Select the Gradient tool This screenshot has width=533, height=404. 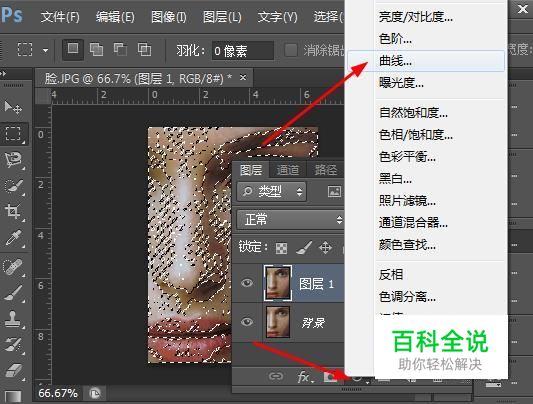click(x=13, y=396)
